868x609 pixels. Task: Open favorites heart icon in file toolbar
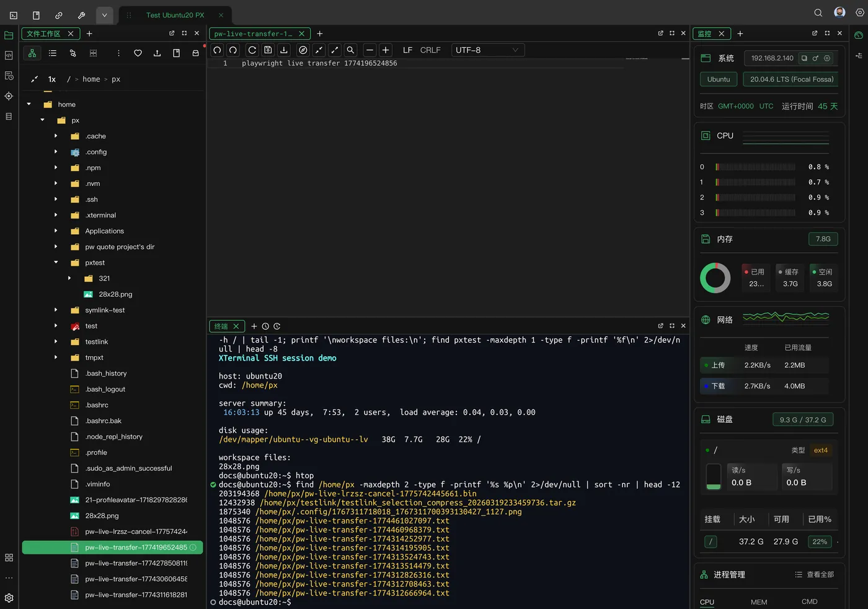[138, 53]
